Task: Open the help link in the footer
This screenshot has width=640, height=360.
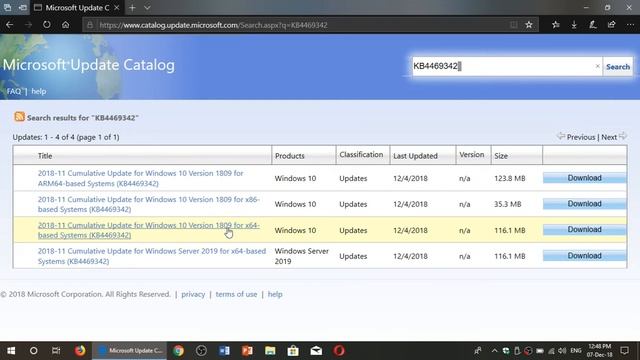Action: pyautogui.click(x=275, y=294)
